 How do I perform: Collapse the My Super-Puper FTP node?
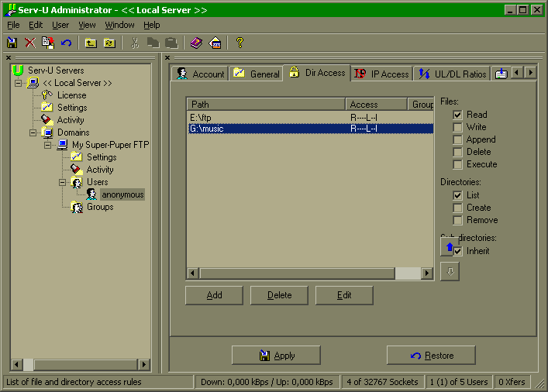(47, 145)
